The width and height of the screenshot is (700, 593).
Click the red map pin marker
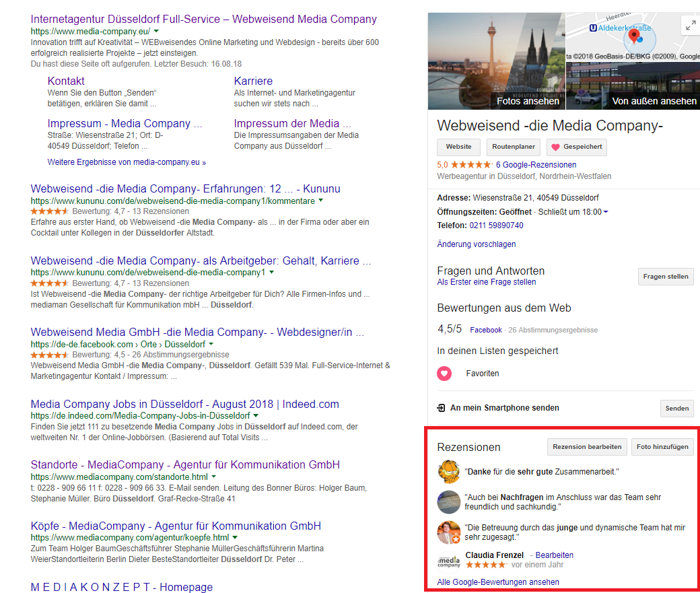634,36
